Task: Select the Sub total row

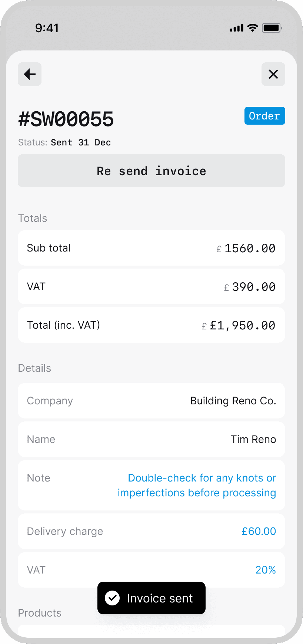Action: [151, 248]
